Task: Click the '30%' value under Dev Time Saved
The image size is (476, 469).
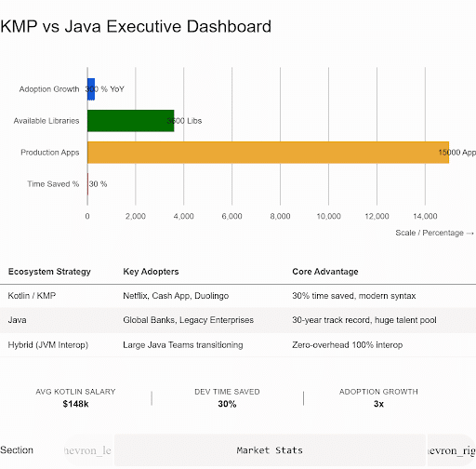Action: pos(227,404)
